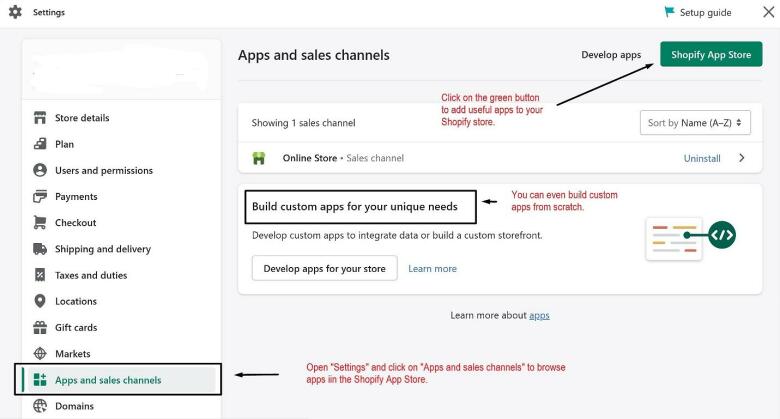Open the Sort by Name (A–Z) dropdown
Screen dimensions: 780x419
(x=695, y=122)
